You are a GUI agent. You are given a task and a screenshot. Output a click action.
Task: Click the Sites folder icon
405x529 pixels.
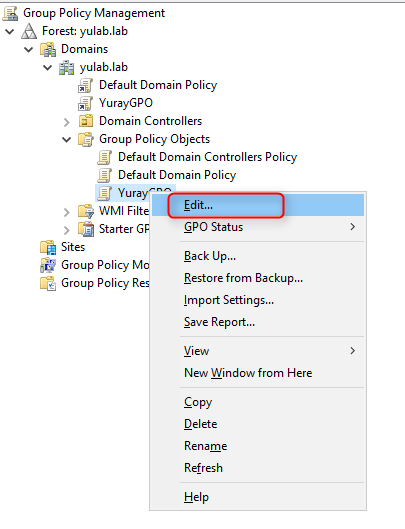click(48, 247)
